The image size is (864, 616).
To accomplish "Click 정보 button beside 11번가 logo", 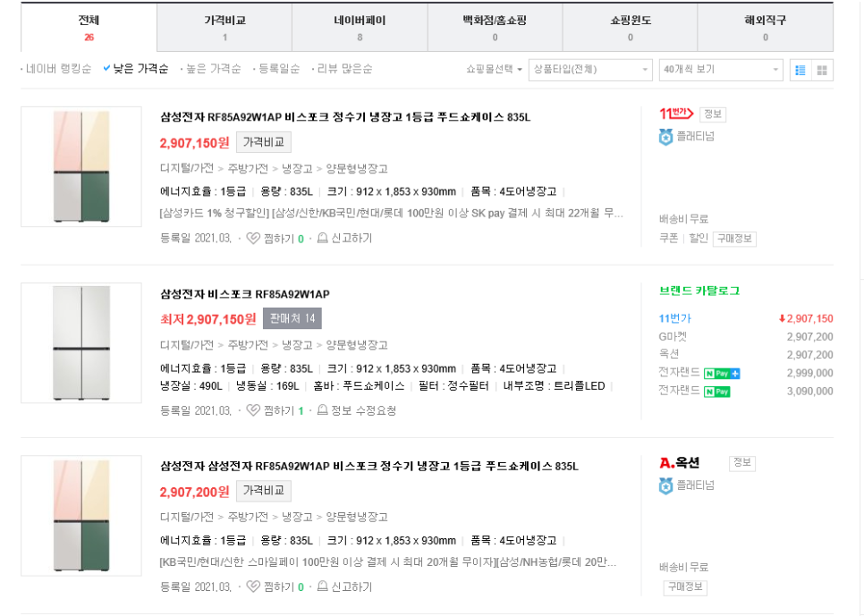I will [713, 114].
